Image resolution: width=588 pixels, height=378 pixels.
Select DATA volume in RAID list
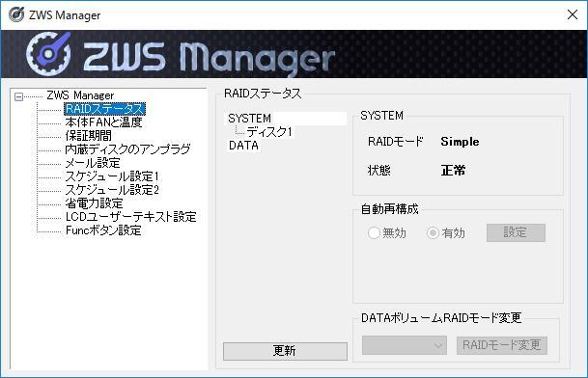[243, 146]
